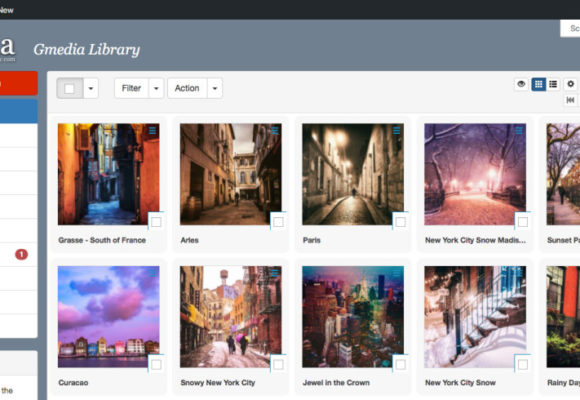
Task: Click the eye preview icon in toolbar
Action: pyautogui.click(x=521, y=84)
